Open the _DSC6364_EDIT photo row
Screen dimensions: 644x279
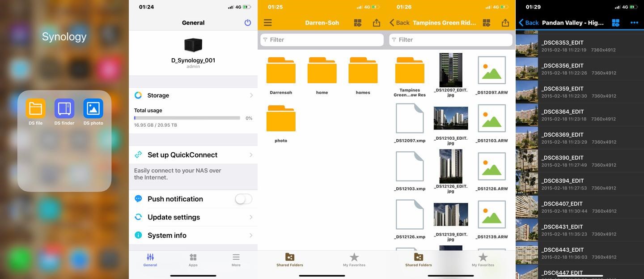click(580, 115)
